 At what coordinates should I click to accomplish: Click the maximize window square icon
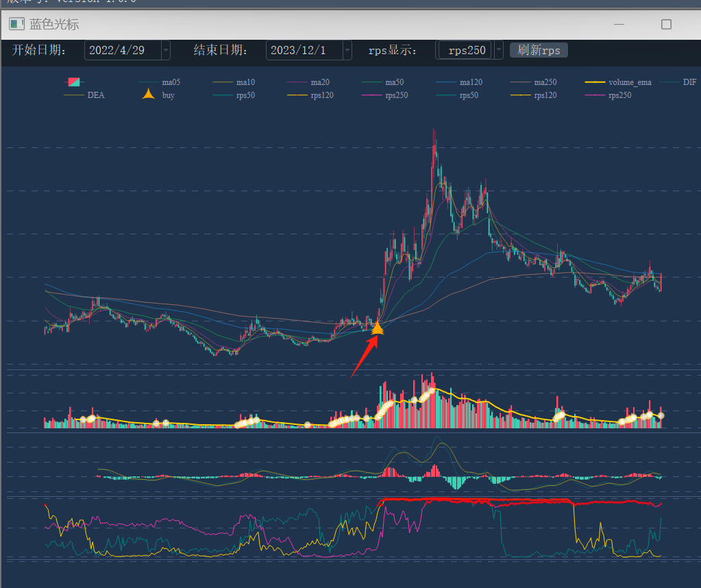pyautogui.click(x=665, y=25)
